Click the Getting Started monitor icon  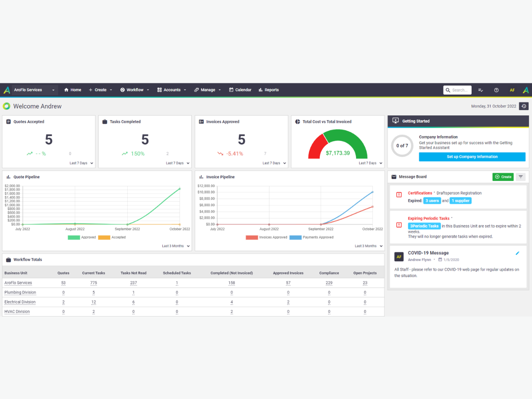tap(396, 121)
